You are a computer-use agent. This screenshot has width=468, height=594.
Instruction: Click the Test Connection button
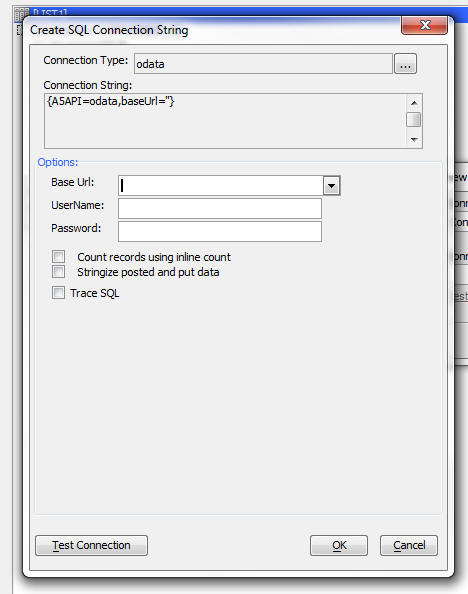tap(91, 545)
